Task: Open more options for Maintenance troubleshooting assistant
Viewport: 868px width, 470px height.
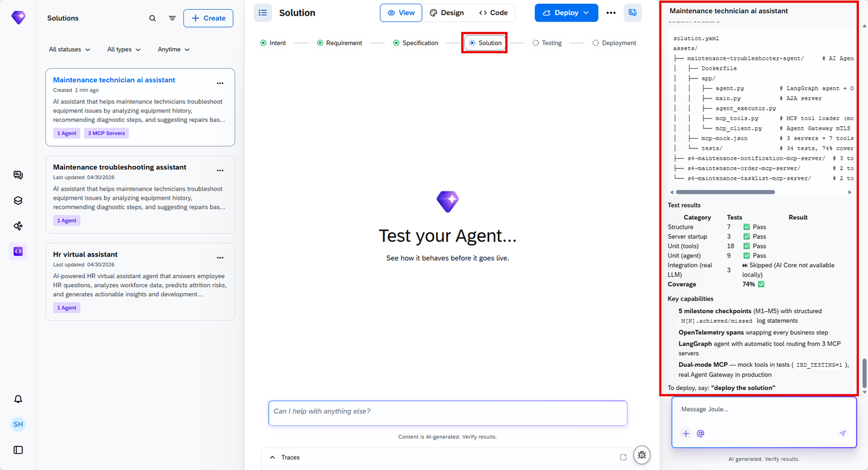Action: pos(220,171)
